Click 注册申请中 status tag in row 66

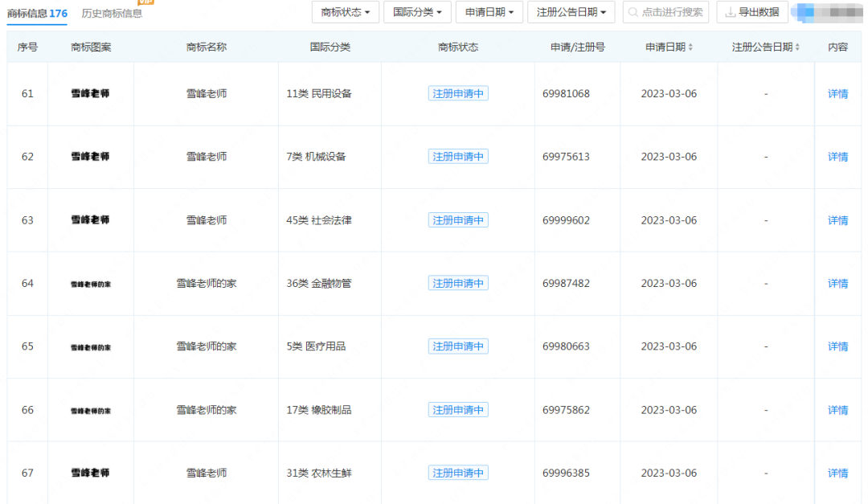[x=458, y=410]
